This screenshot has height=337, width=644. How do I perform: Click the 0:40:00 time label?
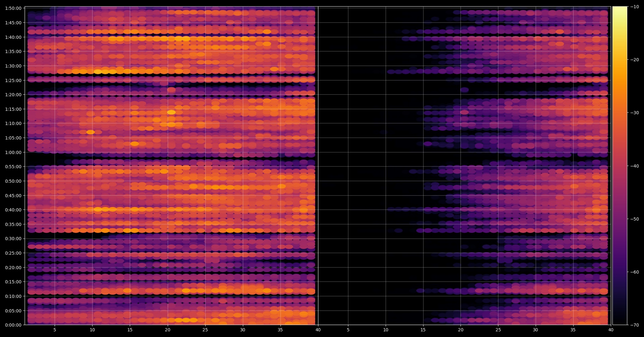click(x=13, y=210)
